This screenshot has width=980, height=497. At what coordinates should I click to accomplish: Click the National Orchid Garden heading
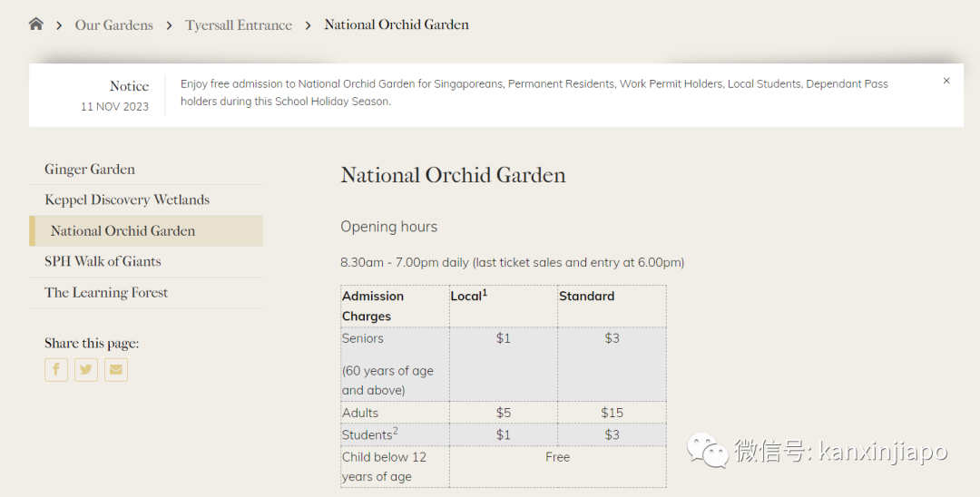[x=453, y=175]
